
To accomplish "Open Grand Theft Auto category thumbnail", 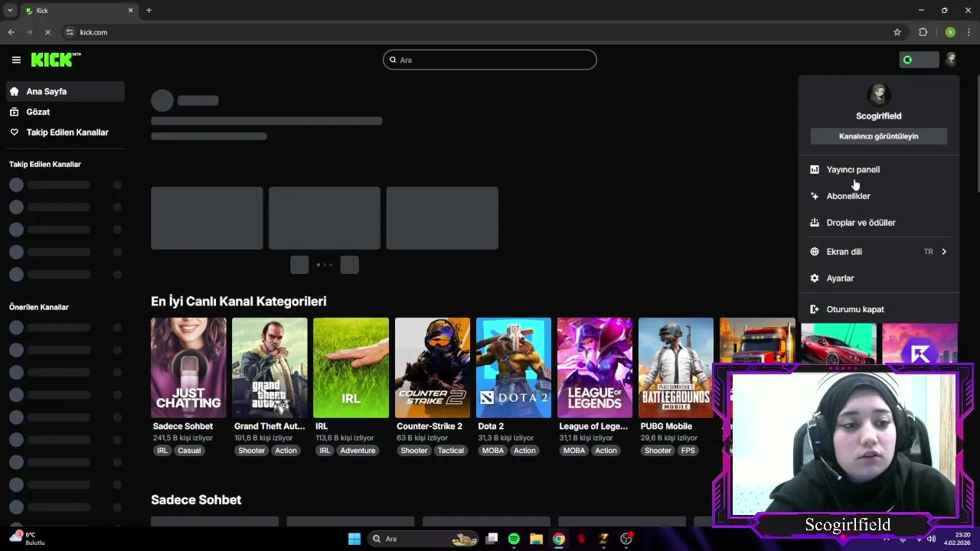I will point(269,367).
